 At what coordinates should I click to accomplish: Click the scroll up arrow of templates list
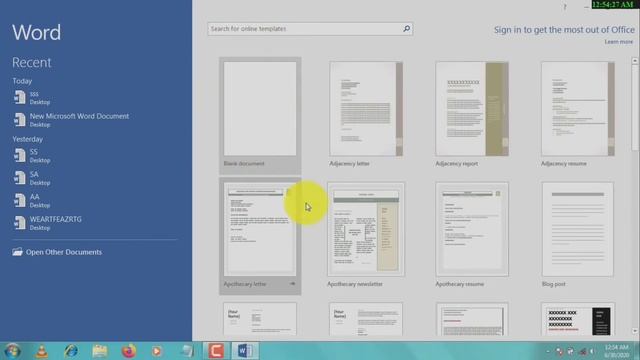[635, 61]
